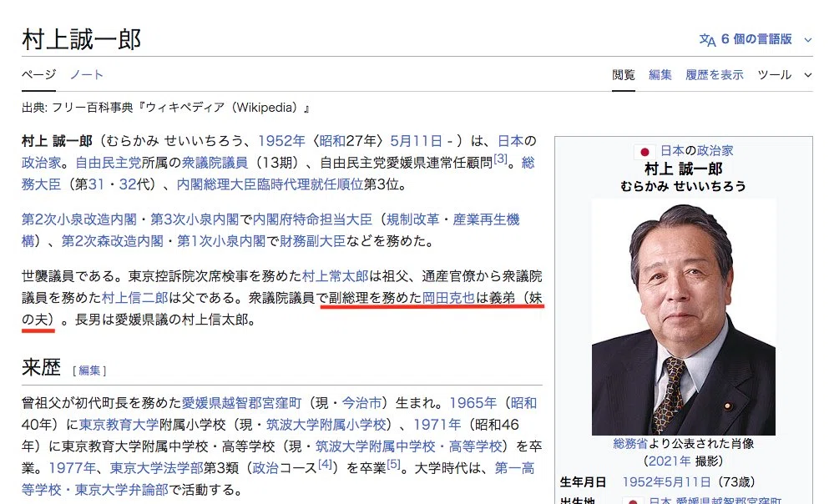Click citation reference [4]

(x=325, y=464)
